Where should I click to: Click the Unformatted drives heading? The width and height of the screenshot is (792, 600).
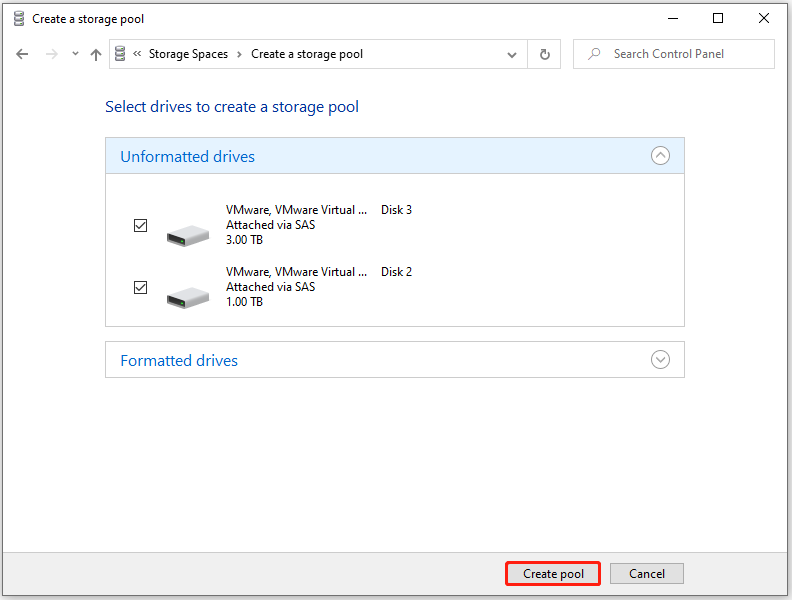187,157
